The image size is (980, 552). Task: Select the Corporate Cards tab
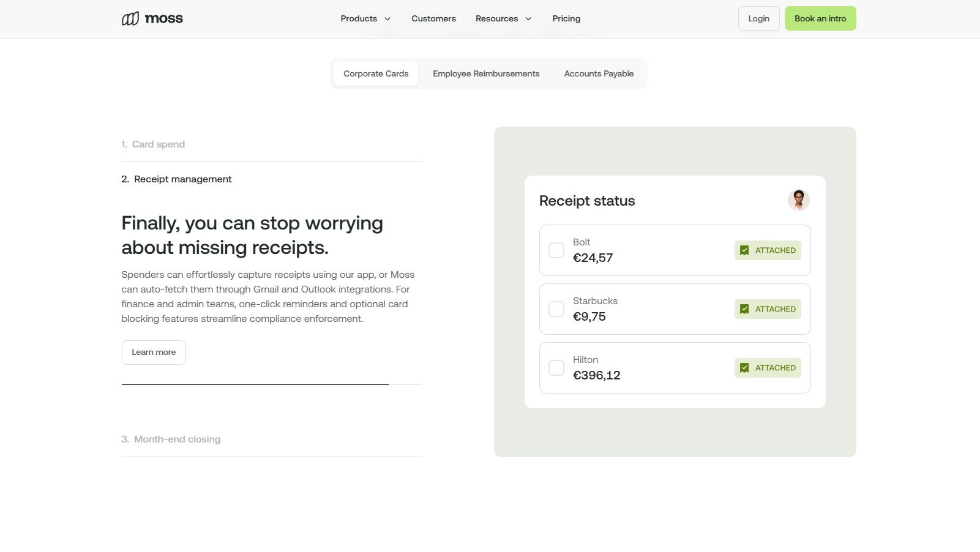click(x=376, y=73)
